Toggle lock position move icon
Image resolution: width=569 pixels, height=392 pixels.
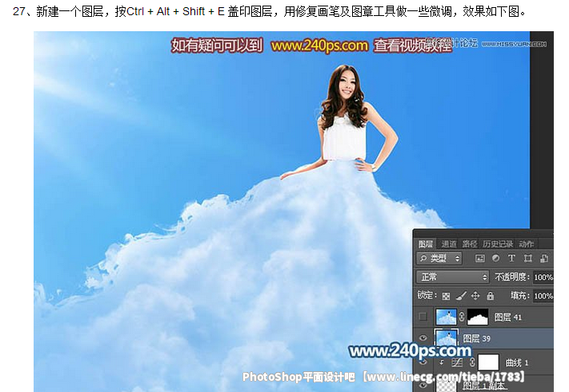(475, 296)
